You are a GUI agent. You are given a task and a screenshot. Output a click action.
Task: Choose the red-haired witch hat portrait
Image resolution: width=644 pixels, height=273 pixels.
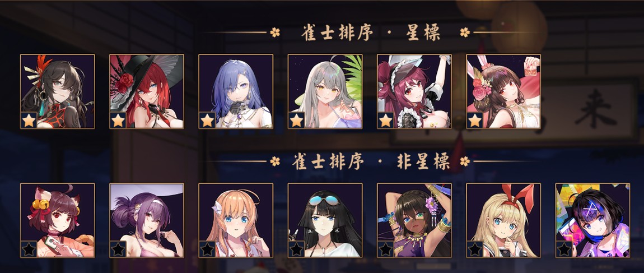click(x=147, y=91)
